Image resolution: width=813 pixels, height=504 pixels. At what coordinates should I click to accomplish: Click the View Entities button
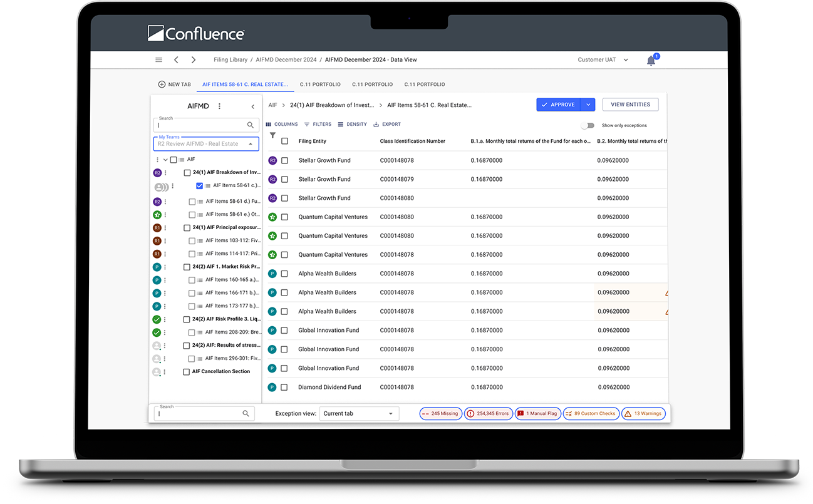click(630, 105)
